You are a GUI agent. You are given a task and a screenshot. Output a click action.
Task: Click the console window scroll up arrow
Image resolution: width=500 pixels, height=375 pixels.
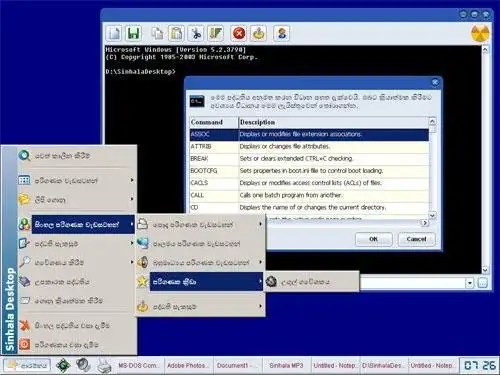pos(485,50)
